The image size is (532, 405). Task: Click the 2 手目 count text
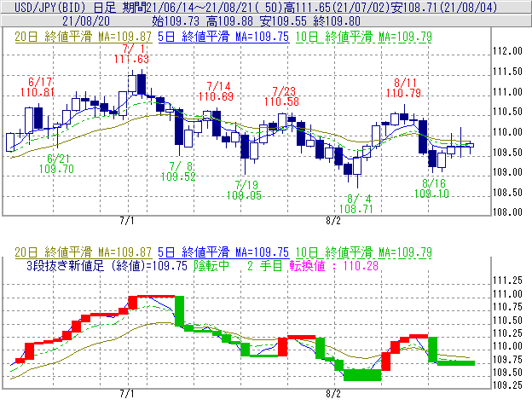pyautogui.click(x=264, y=265)
